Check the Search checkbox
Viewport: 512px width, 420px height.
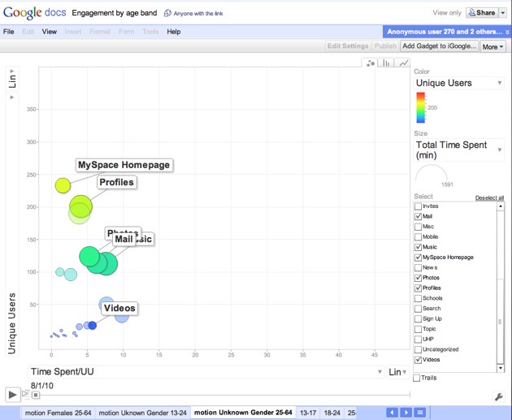click(418, 309)
